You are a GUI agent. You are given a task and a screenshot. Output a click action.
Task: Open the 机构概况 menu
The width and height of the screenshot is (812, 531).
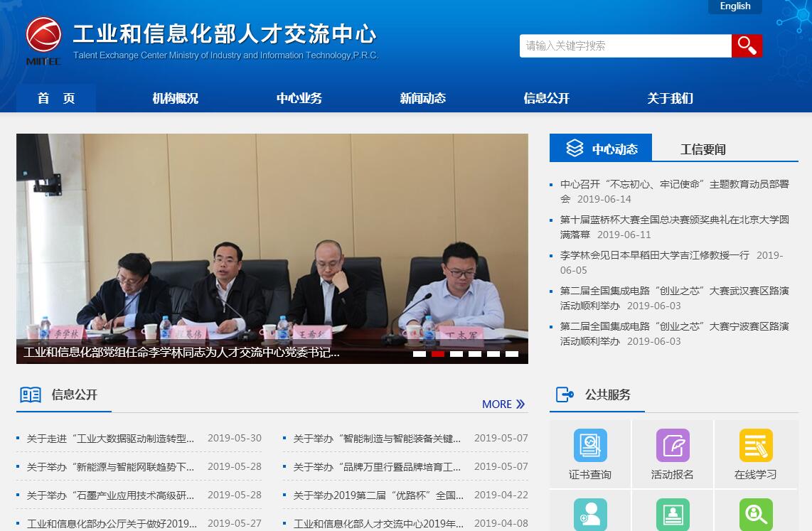(175, 98)
